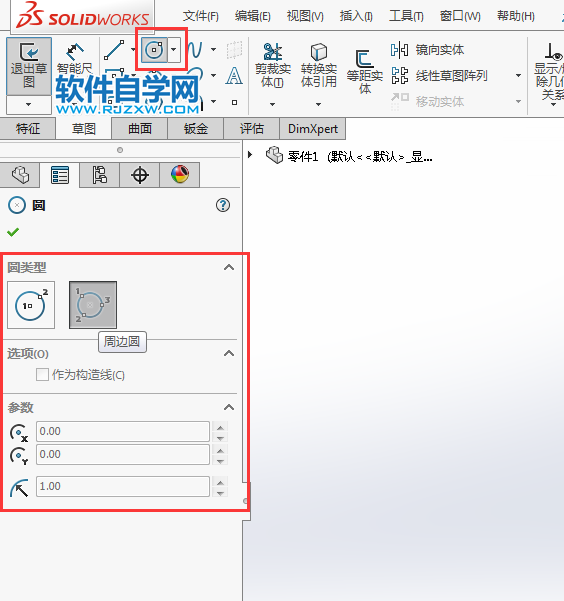Open the 工具(T) menu
This screenshot has width=564, height=601.
[406, 16]
